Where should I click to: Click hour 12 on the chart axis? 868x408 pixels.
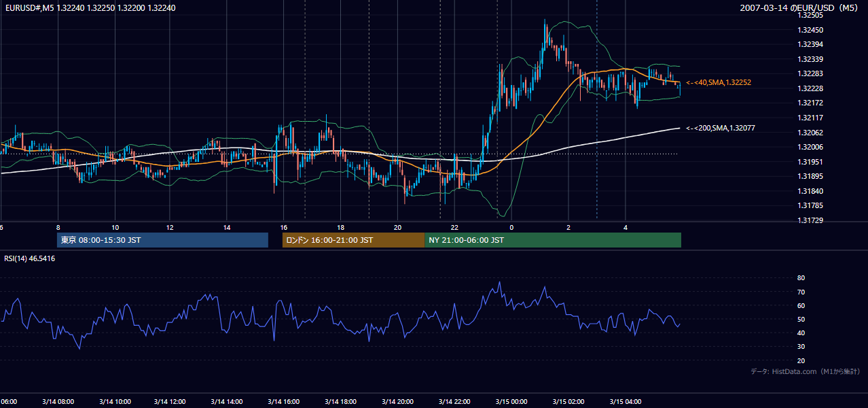170,227
